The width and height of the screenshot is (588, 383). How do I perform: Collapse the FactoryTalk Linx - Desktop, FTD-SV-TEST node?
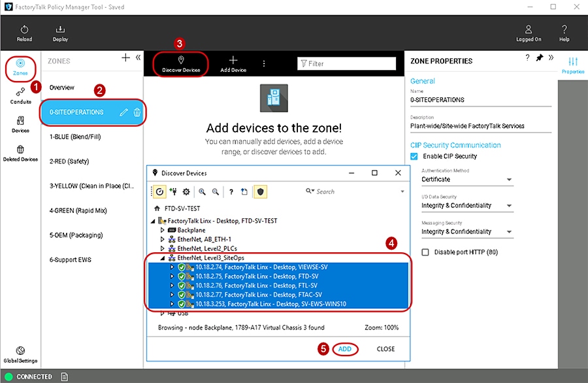[153, 221]
